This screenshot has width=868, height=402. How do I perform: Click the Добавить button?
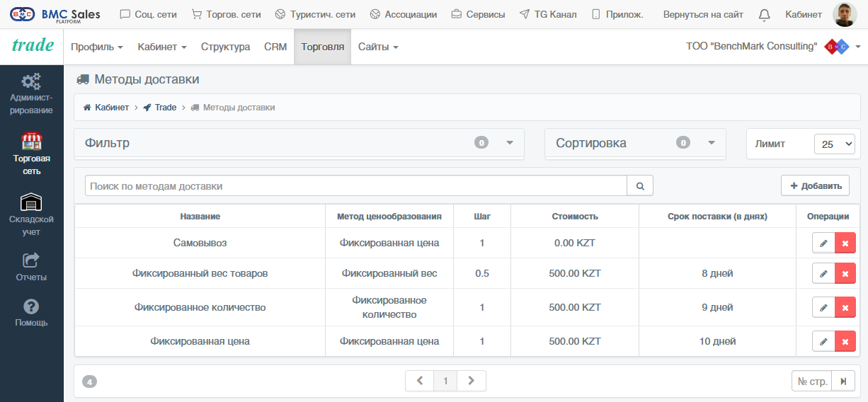[x=816, y=185]
